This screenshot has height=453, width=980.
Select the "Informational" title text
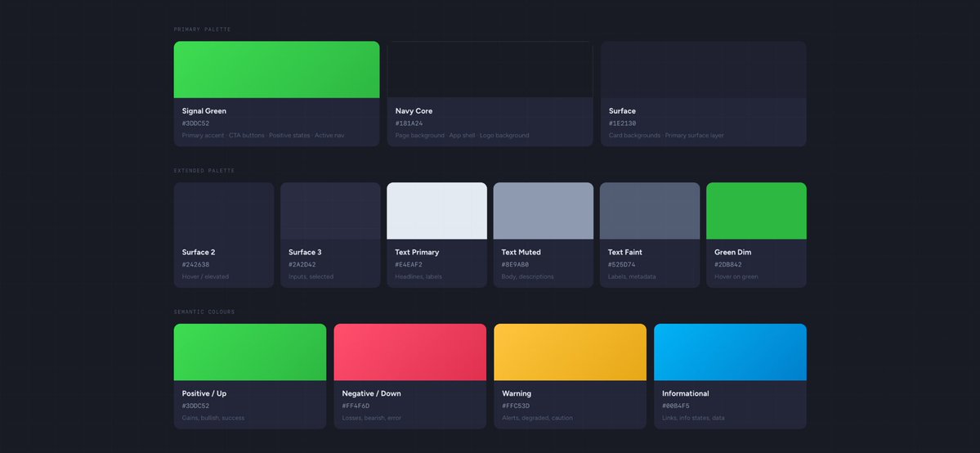point(686,393)
